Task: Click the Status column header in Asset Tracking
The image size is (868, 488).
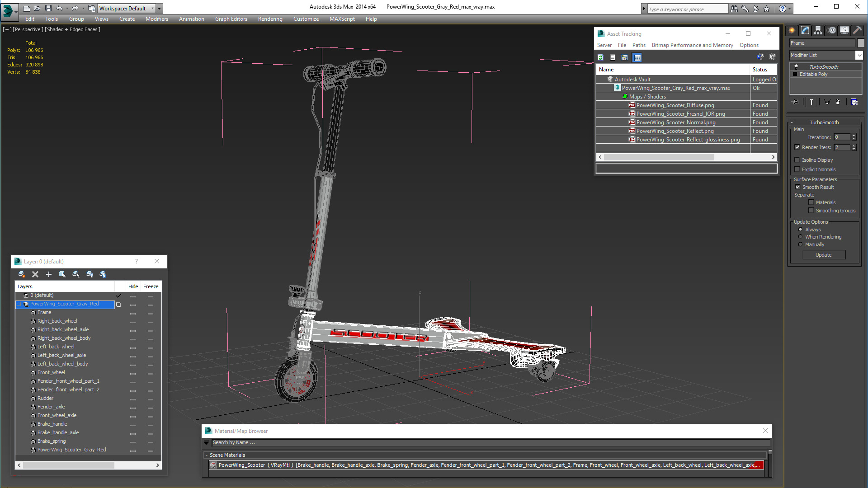Action: [763, 70]
